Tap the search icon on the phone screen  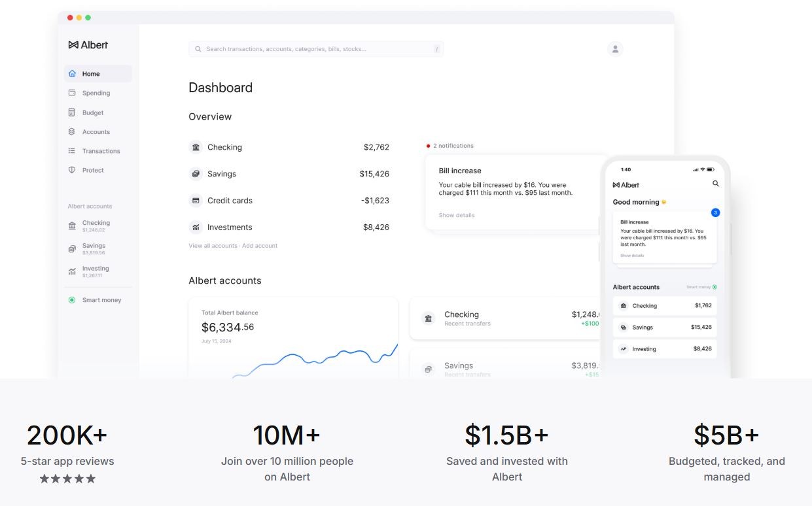pyautogui.click(x=716, y=184)
